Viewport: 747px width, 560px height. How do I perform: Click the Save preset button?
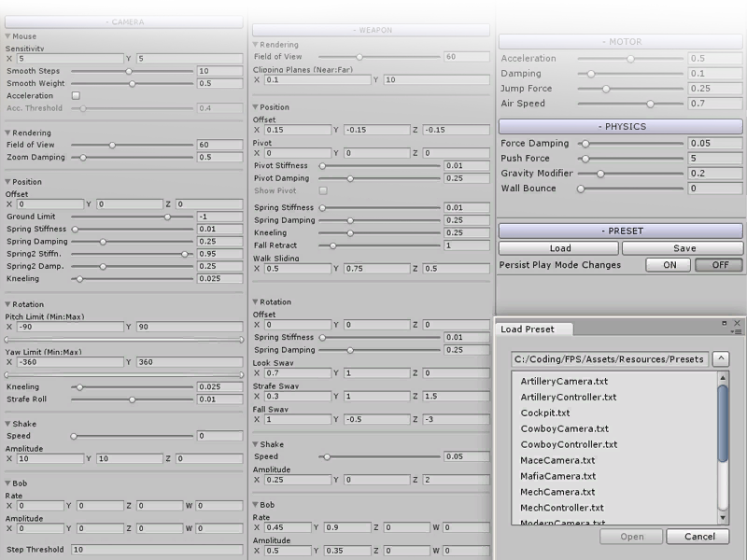tap(683, 248)
